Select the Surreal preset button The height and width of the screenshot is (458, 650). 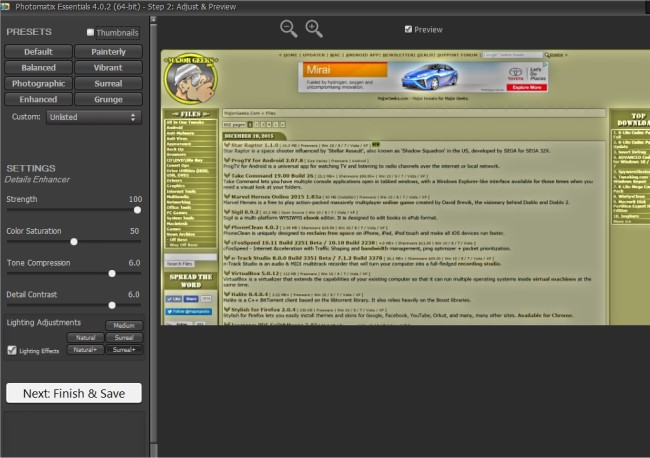coord(109,83)
